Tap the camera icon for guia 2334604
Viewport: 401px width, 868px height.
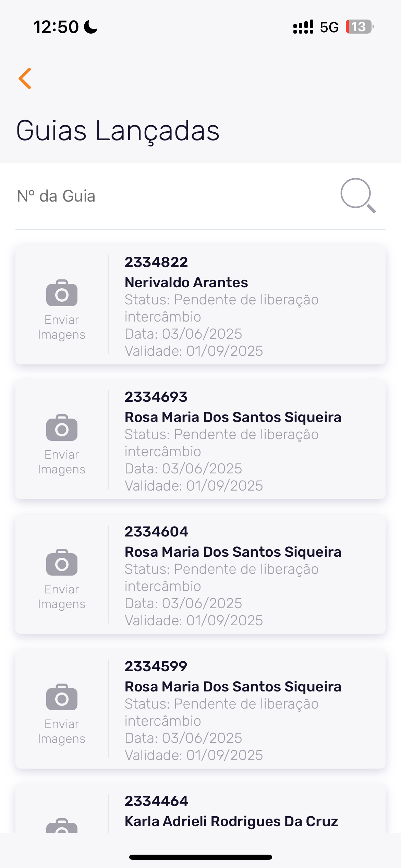(x=62, y=563)
